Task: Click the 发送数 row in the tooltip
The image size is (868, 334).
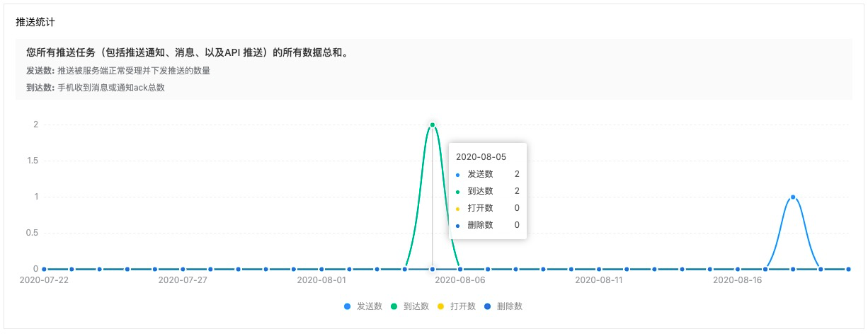Action: click(x=488, y=174)
